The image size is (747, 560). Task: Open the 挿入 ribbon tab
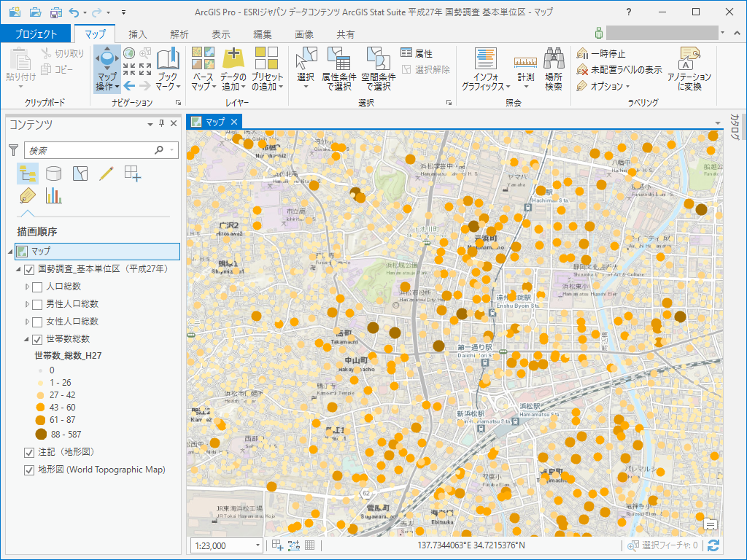[x=137, y=34]
